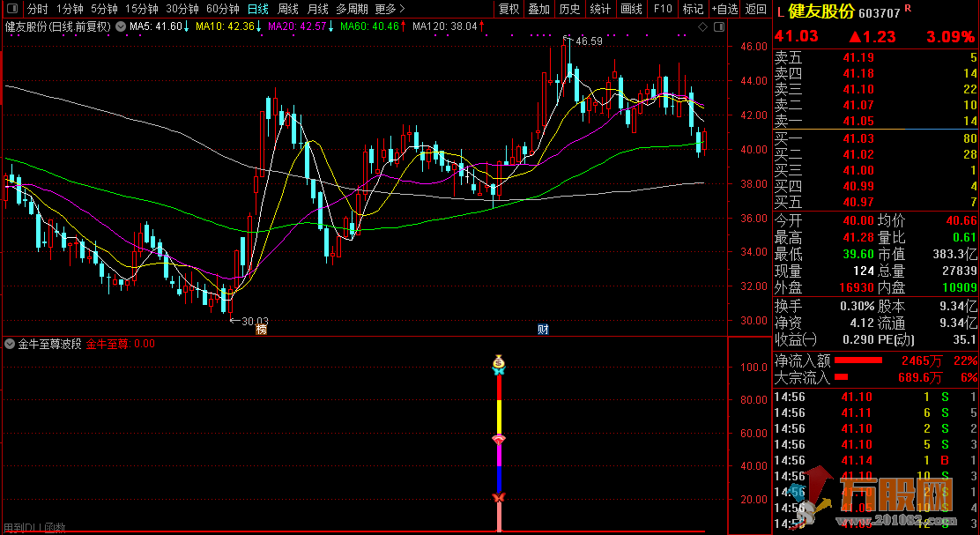Screen dimensions: 980x535
Task: Expand the 金牛至尊波段 indicator dropdown arrow
Action: [x=9, y=345]
